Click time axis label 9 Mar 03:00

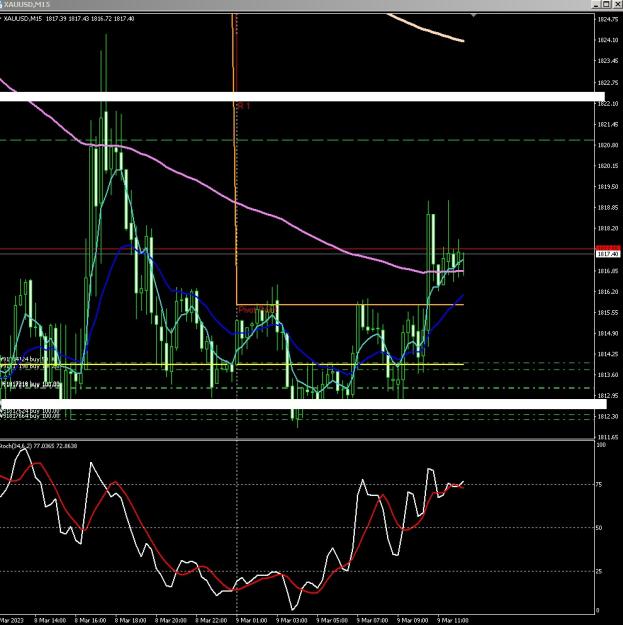[292, 621]
